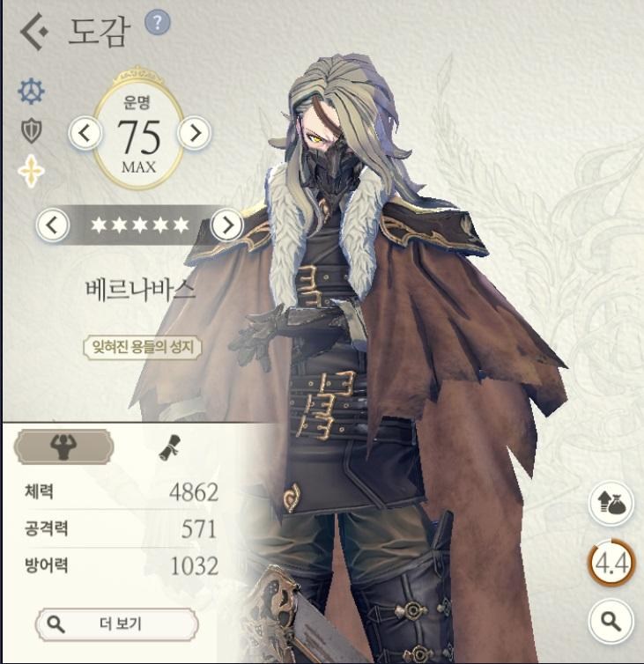The width and height of the screenshot is (644, 664).
Task: Decrease 운명 level with left arrow
Action: point(85,133)
